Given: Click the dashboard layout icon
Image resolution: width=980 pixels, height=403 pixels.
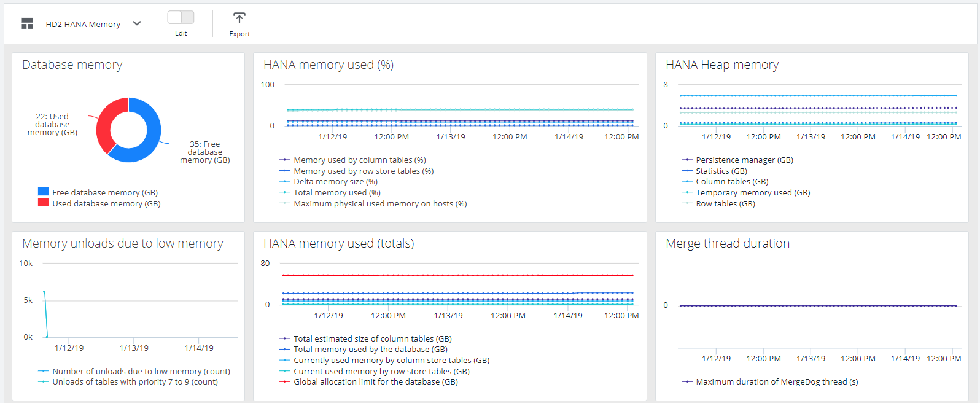Looking at the screenshot, I should coord(27,24).
